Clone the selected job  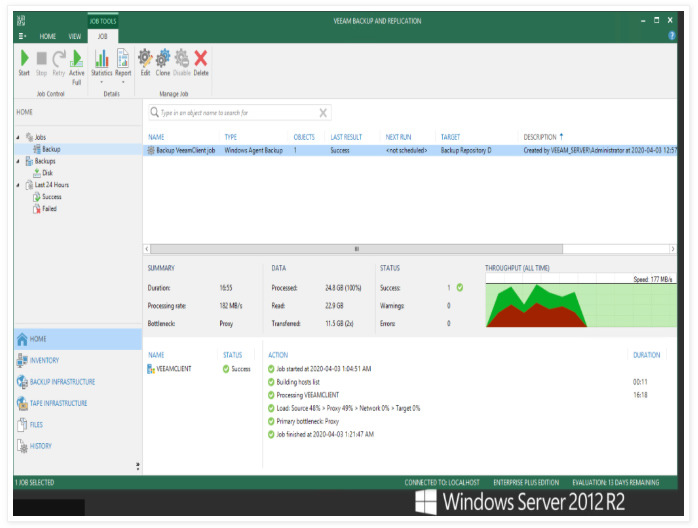pos(163,62)
